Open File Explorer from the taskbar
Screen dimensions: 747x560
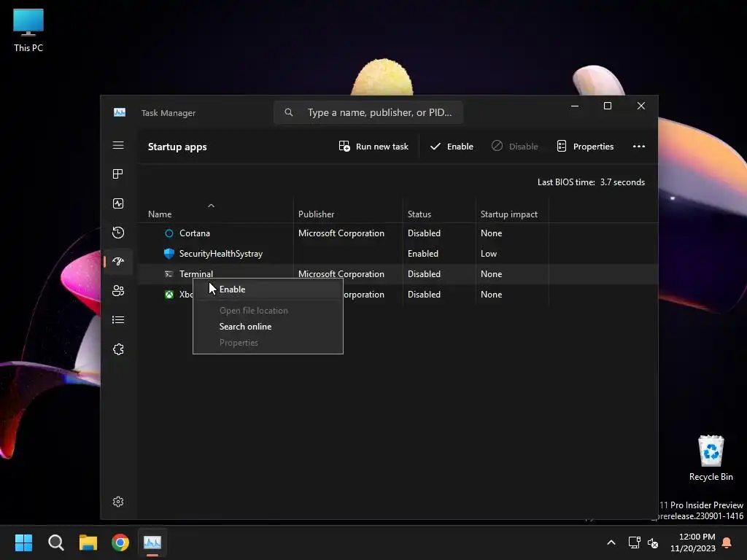pyautogui.click(x=88, y=542)
